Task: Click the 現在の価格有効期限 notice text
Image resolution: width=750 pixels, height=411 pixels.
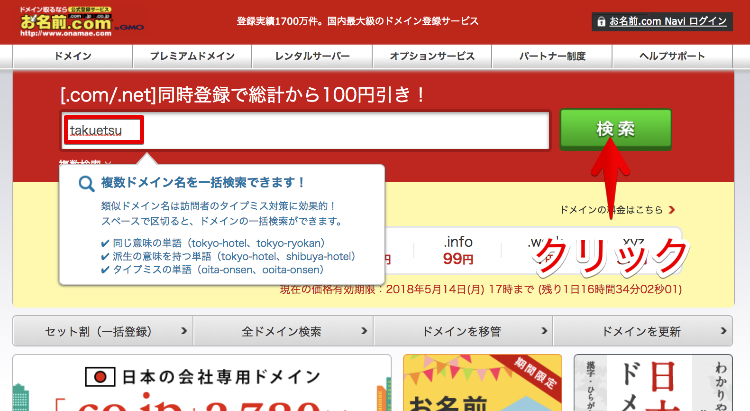Action: coord(481,289)
